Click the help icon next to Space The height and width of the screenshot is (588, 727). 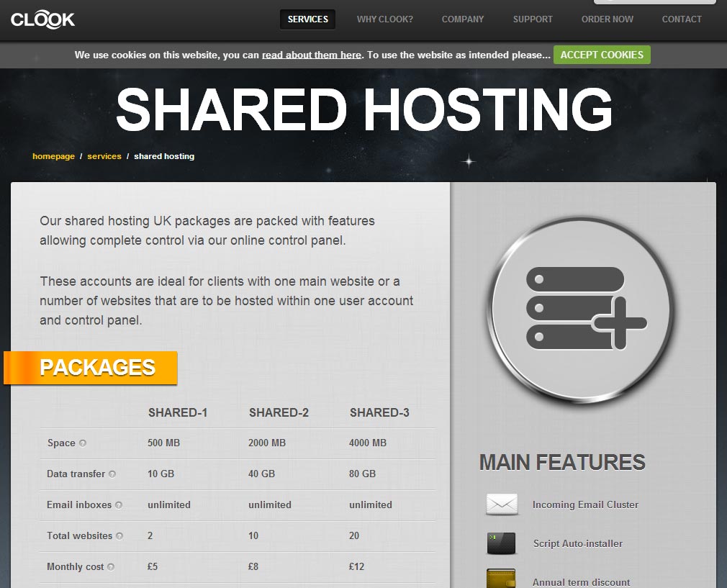(83, 443)
